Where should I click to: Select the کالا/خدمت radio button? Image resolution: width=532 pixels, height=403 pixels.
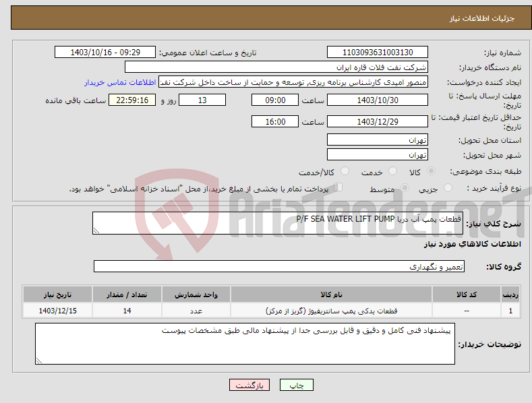[345, 171]
